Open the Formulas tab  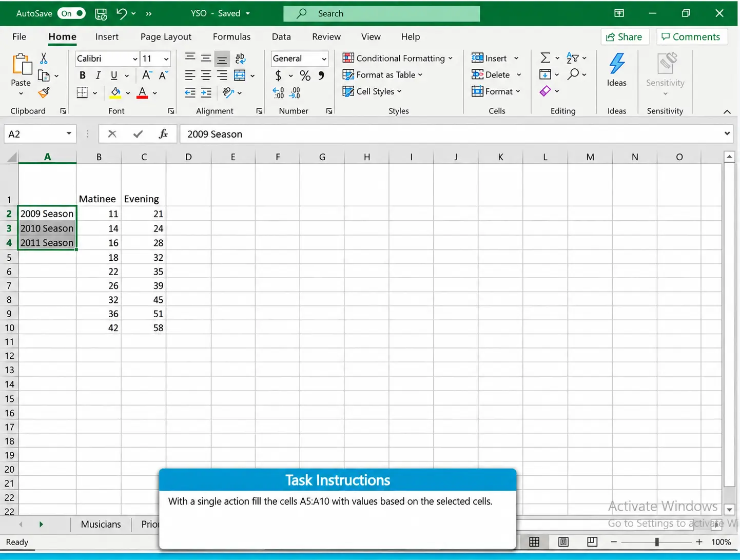(x=231, y=36)
